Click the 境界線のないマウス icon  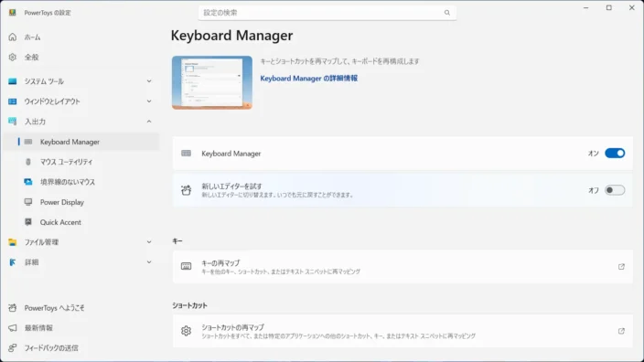28,182
